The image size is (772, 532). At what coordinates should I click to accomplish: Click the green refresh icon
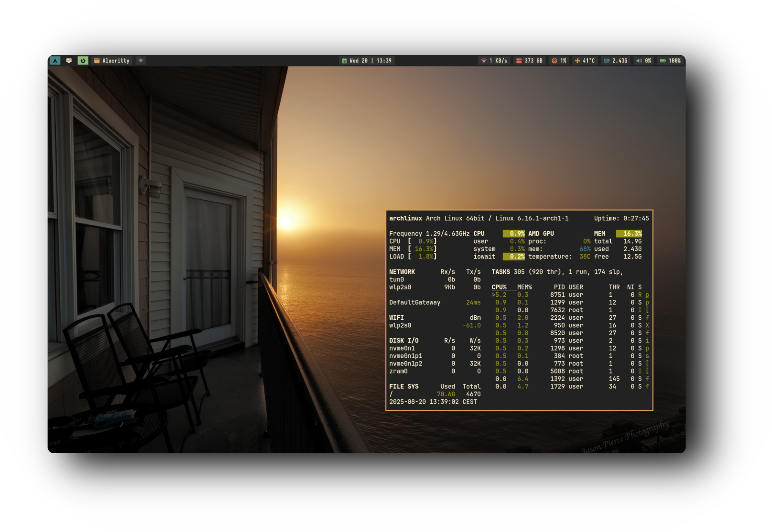[83, 61]
